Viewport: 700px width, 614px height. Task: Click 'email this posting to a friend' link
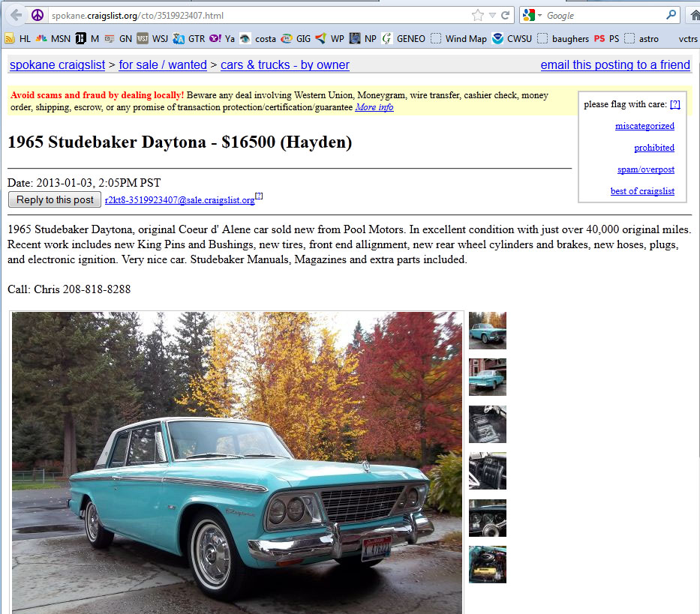click(615, 65)
